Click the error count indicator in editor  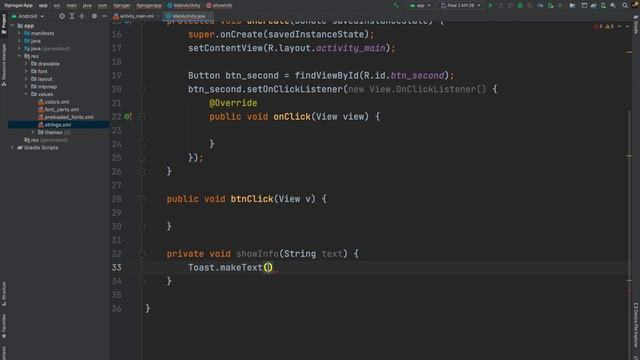coord(597,26)
